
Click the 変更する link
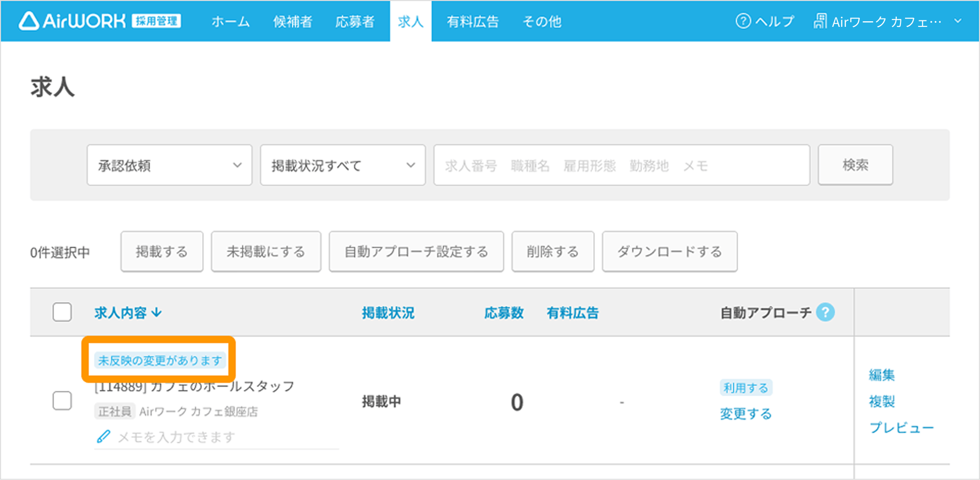(746, 413)
